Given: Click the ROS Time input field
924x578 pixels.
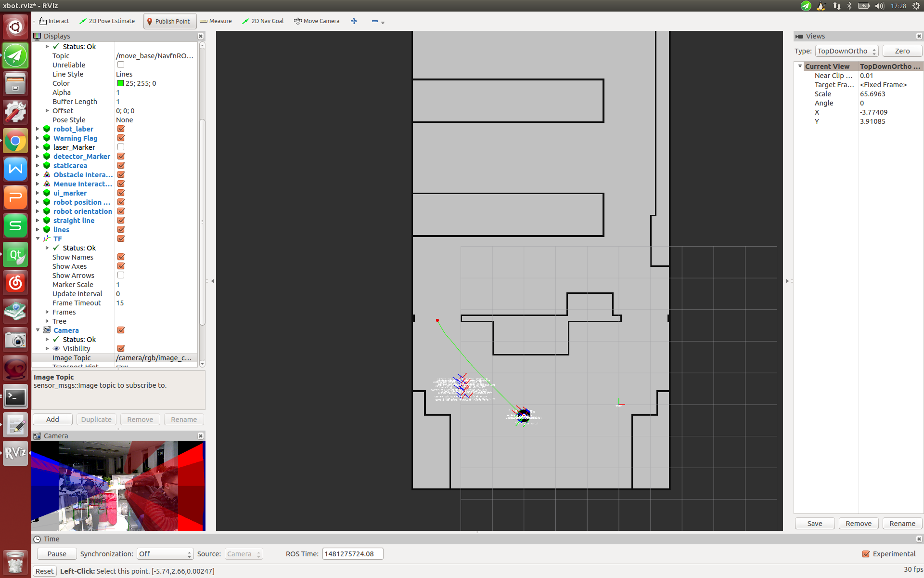Looking at the screenshot, I should pyautogui.click(x=352, y=554).
